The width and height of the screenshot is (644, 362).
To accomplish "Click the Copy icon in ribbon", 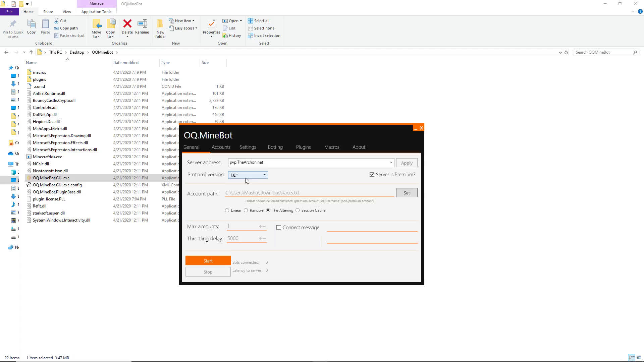I will click(x=31, y=24).
